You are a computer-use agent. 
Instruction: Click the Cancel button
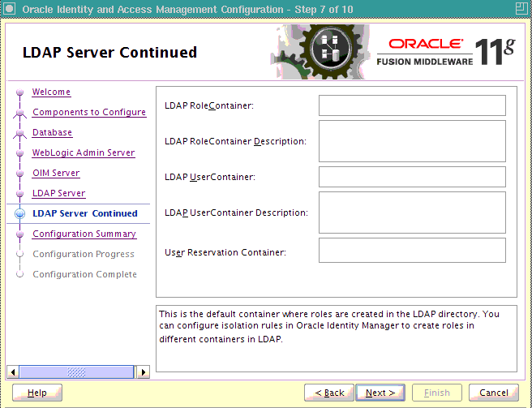pos(494,393)
